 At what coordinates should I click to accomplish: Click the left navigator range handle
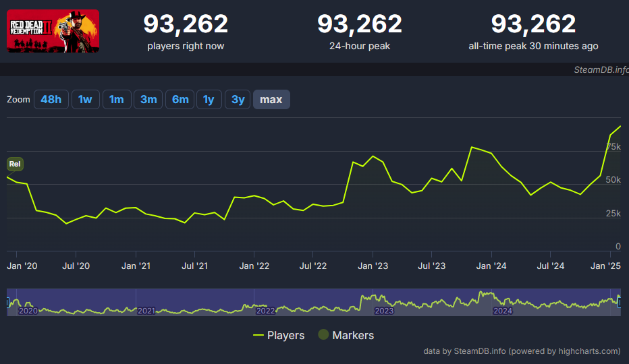point(7,302)
